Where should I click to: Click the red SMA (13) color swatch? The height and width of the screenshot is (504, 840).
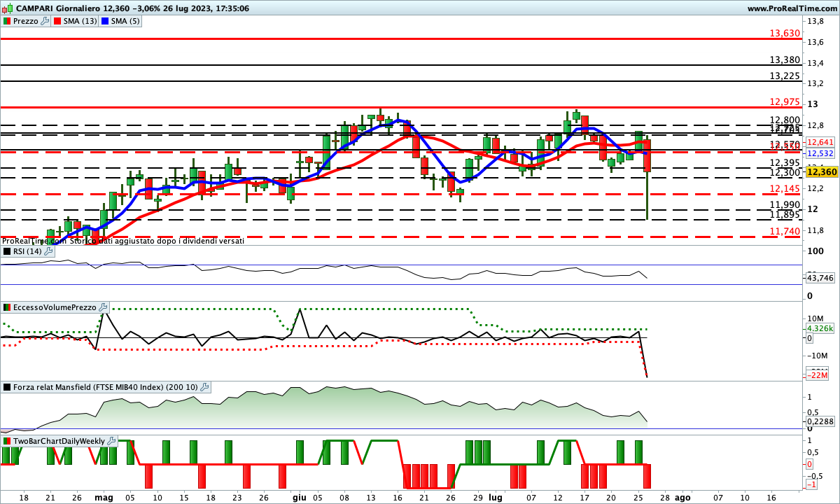point(57,21)
